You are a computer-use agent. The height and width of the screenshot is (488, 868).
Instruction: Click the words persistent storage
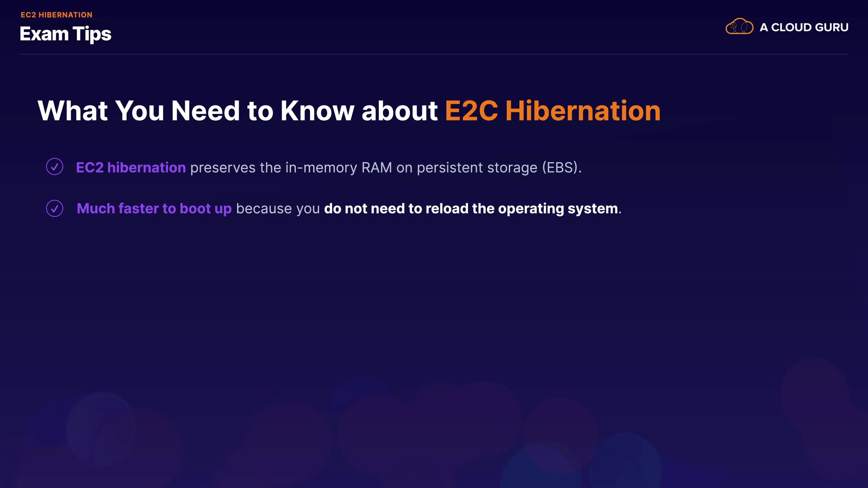click(477, 168)
